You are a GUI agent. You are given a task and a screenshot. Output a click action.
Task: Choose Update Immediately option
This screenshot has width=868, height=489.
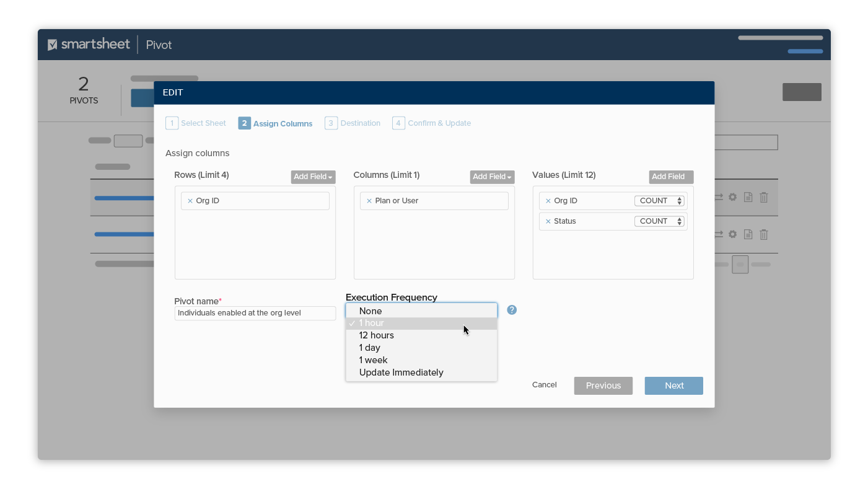pos(401,372)
